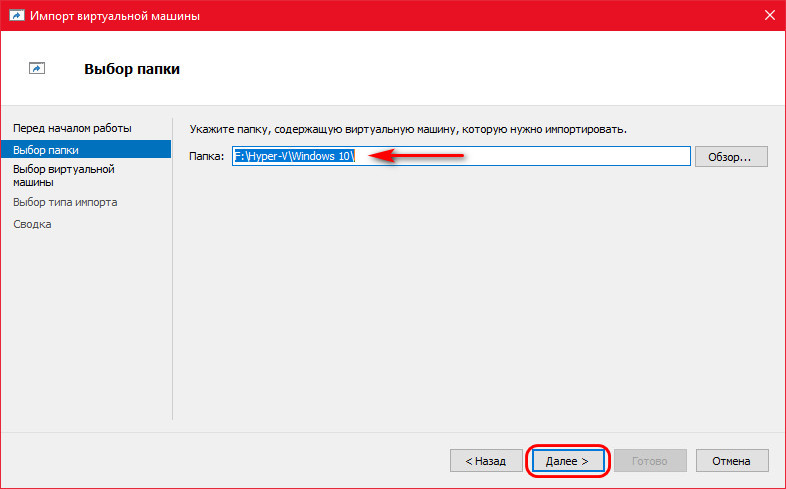Viewport: 786px width, 489px height.
Task: Click the Папка path input field
Action: (461, 156)
